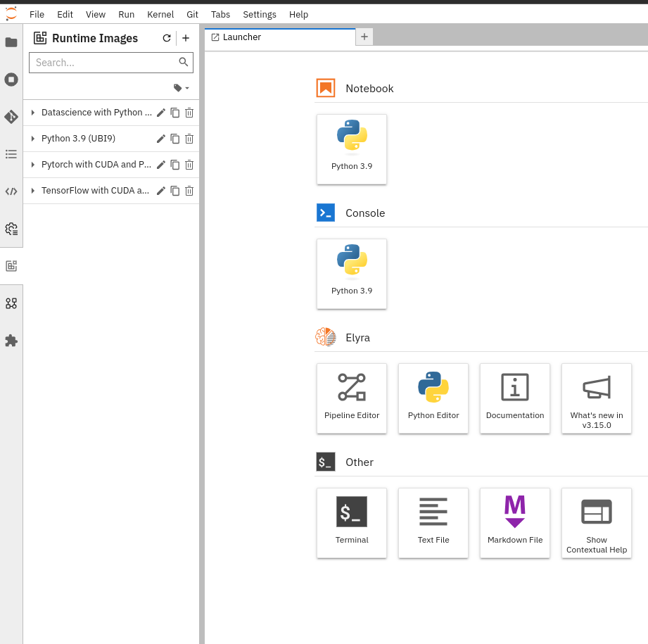The image size is (648, 644).
Task: Expand TensorFlow with CUDA entry
Action: click(32, 191)
